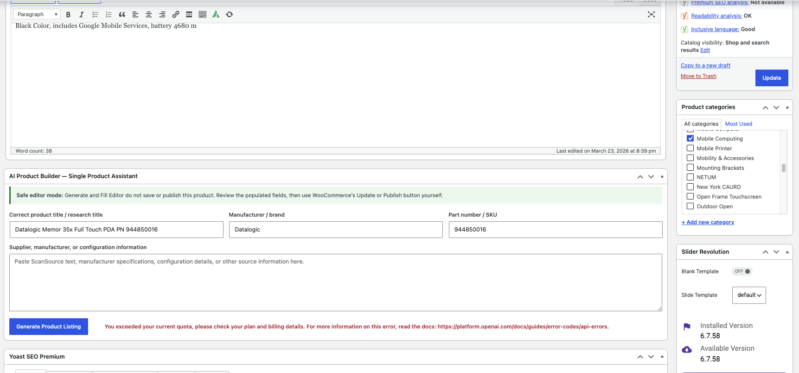Toggle bold formatting in editor toolbar

68,14
